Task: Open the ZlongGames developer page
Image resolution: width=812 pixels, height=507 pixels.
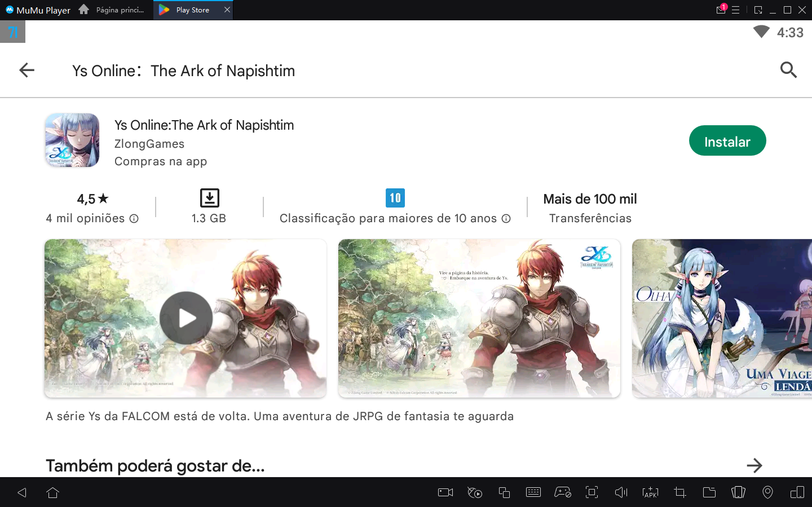Action: pos(149,144)
